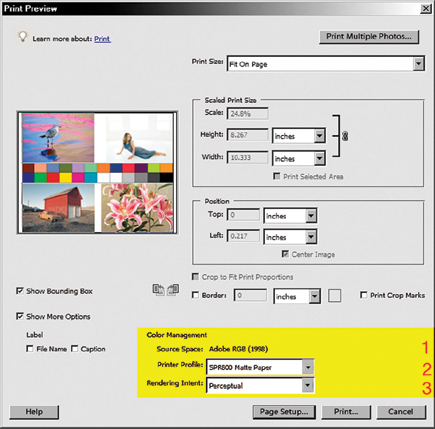This screenshot has height=429, width=435.
Task: Click the border color swatch
Action: coord(334,296)
